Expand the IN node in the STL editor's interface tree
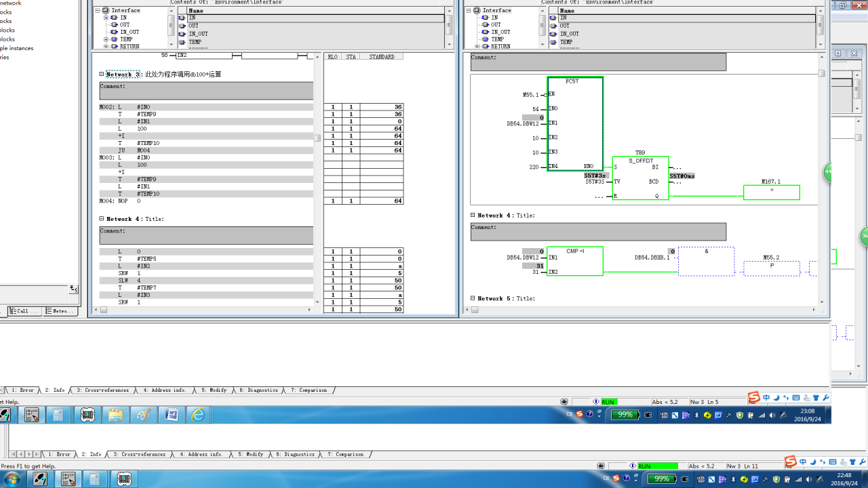 [x=106, y=18]
